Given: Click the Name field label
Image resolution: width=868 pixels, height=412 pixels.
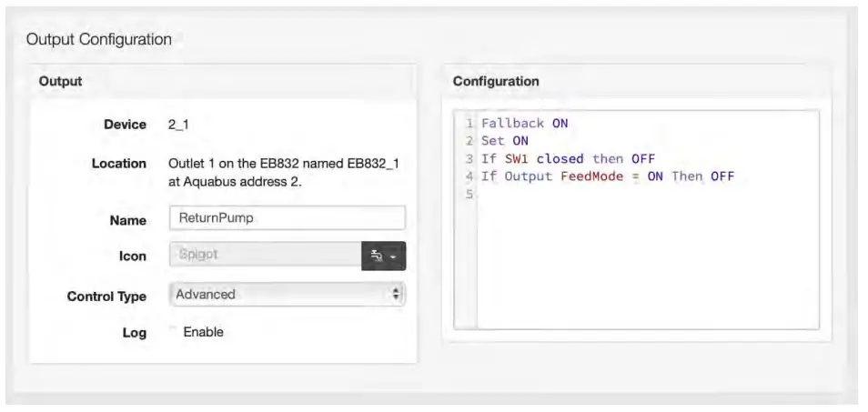Looking at the screenshot, I should tap(128, 220).
